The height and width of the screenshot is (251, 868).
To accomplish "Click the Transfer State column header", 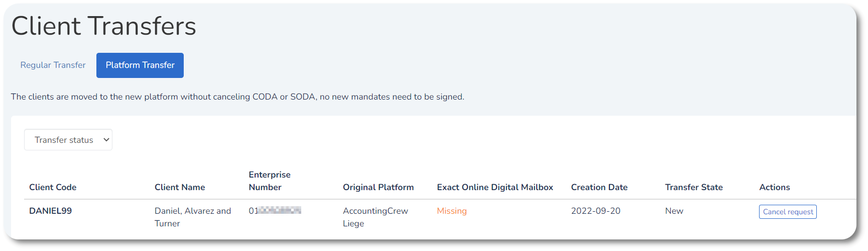I will (x=694, y=187).
